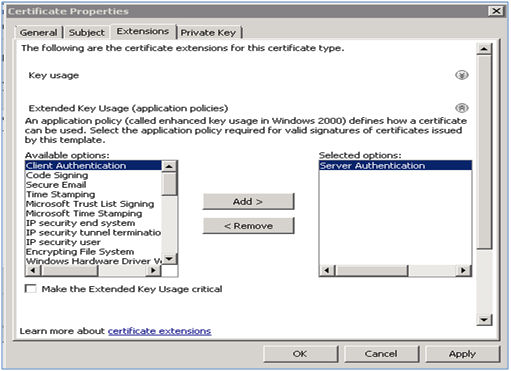
Task: Select Encrypting File System option
Action: (93, 252)
